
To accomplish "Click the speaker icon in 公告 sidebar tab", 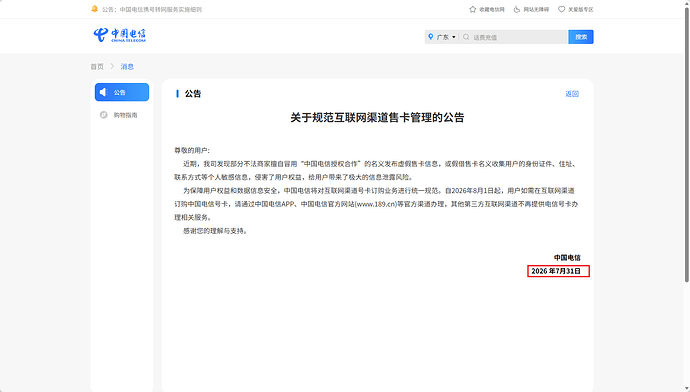I will [103, 92].
